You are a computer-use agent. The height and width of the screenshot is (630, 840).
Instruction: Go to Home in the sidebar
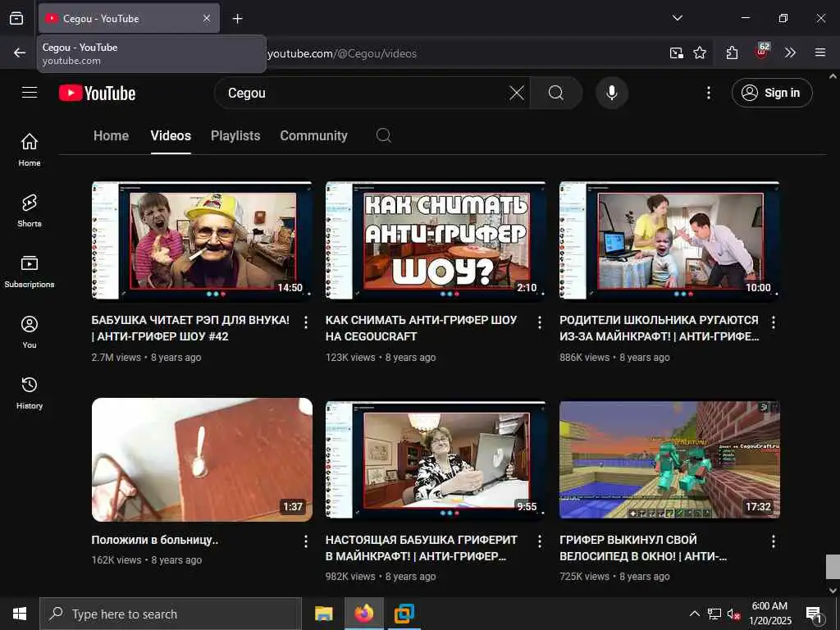(x=30, y=149)
